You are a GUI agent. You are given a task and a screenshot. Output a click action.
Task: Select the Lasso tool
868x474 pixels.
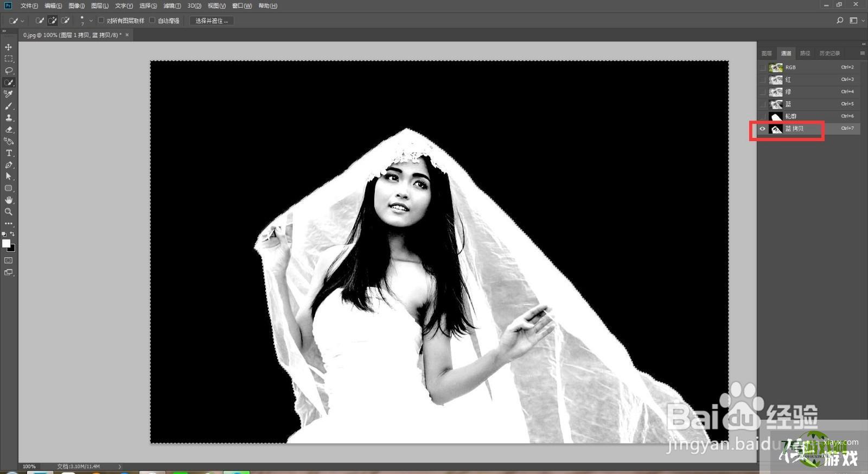[9, 71]
